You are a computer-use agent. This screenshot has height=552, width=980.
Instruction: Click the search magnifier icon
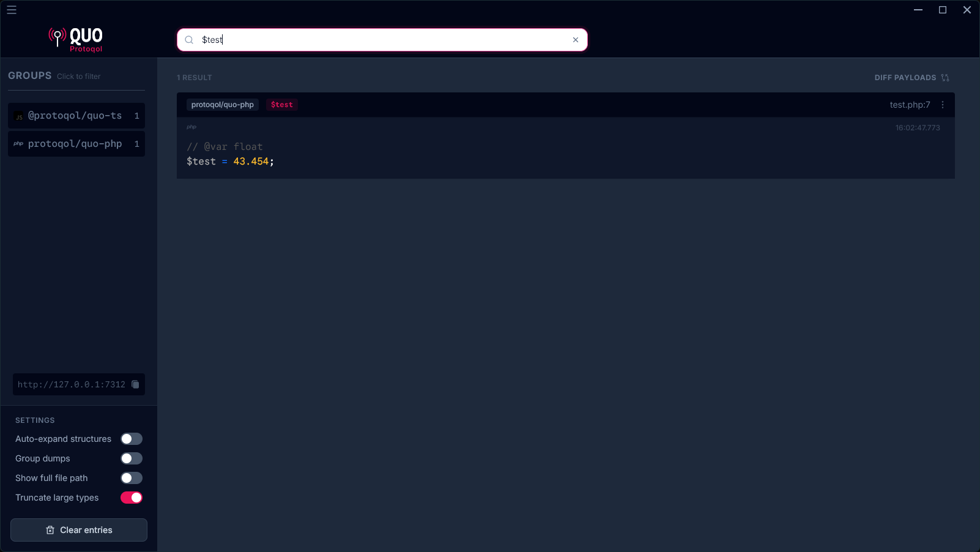[189, 40]
